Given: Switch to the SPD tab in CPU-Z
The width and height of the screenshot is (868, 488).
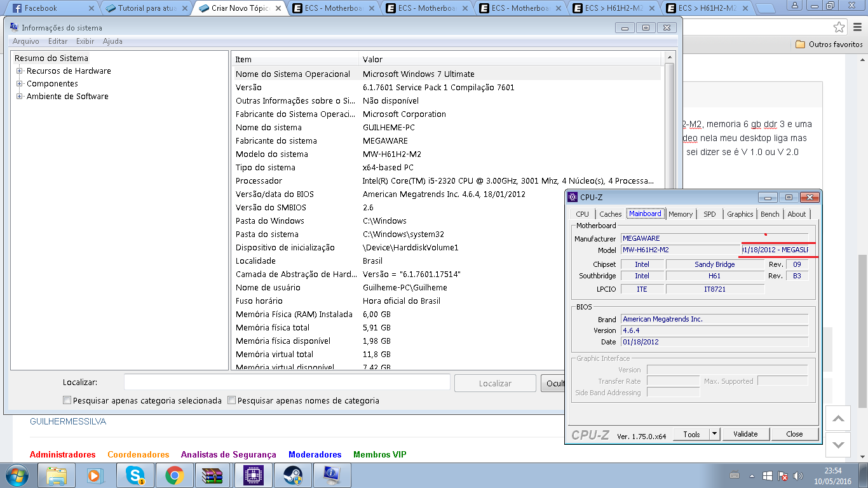Looking at the screenshot, I should click(710, 214).
